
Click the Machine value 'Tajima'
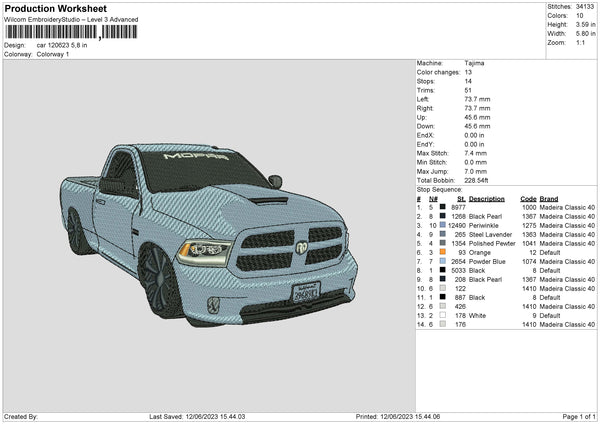click(474, 63)
